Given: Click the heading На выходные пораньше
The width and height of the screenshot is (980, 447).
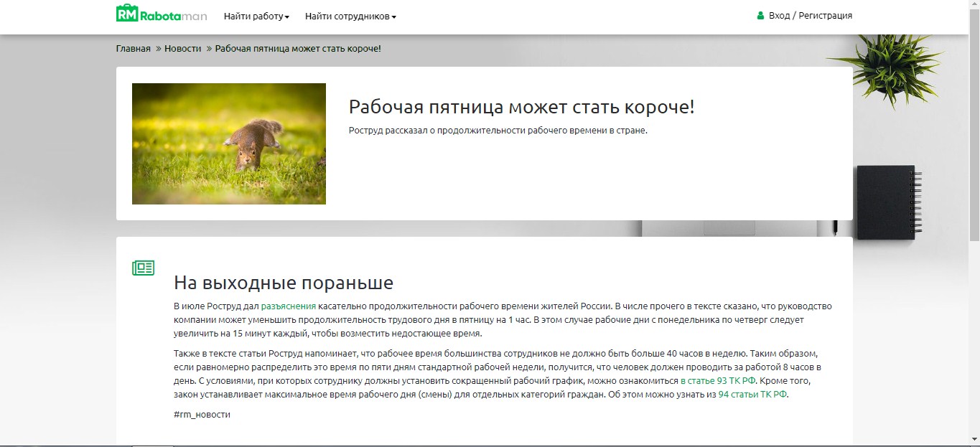Looking at the screenshot, I should click(x=284, y=282).
